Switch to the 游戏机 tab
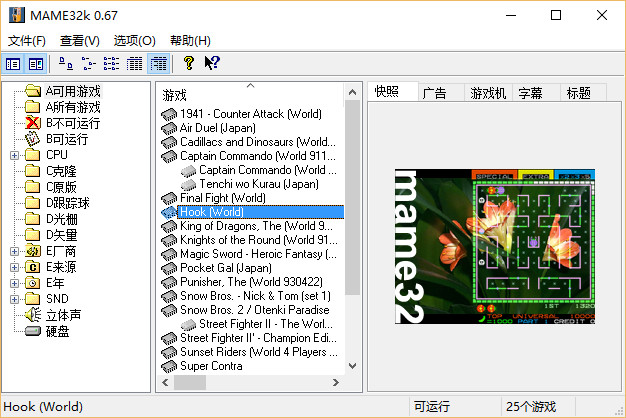 tap(488, 93)
